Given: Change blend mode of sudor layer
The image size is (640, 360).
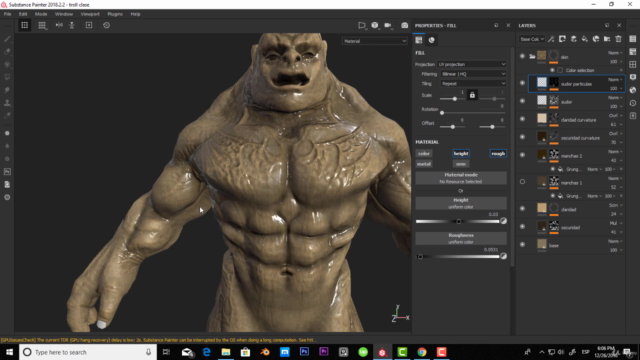Looking at the screenshot, I should coord(615,98).
